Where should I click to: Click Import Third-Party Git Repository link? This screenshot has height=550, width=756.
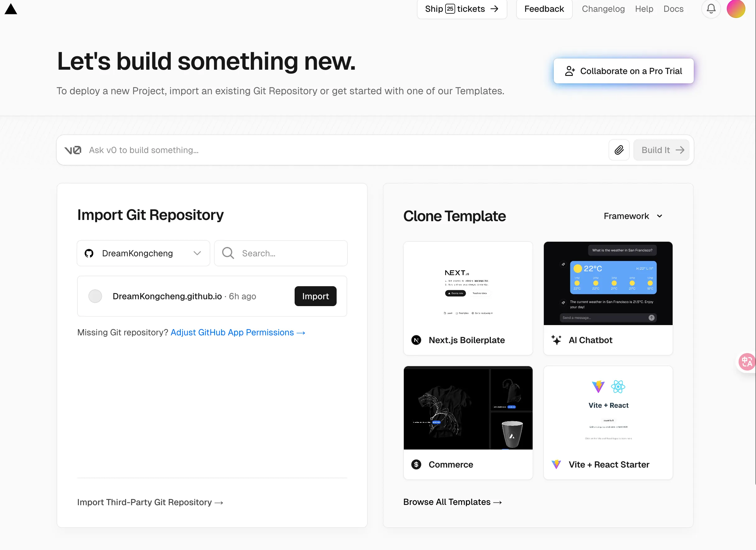[x=150, y=502]
